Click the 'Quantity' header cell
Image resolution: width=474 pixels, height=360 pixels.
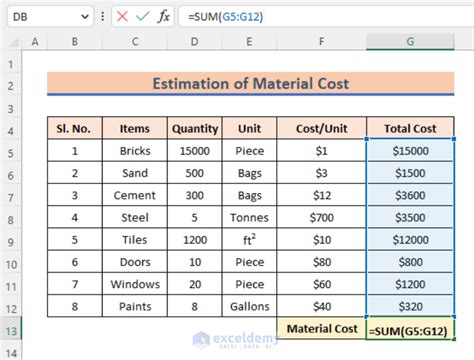pyautogui.click(x=195, y=128)
